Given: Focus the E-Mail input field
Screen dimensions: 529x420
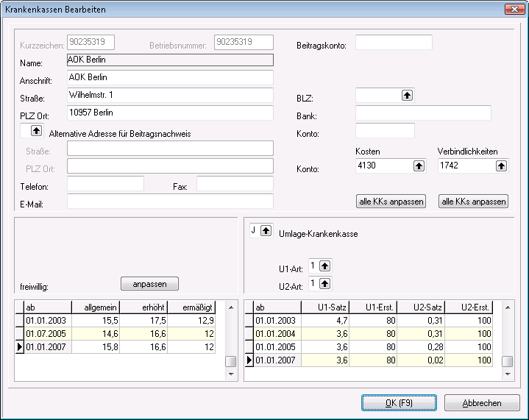Looking at the screenshot, I should point(170,202).
